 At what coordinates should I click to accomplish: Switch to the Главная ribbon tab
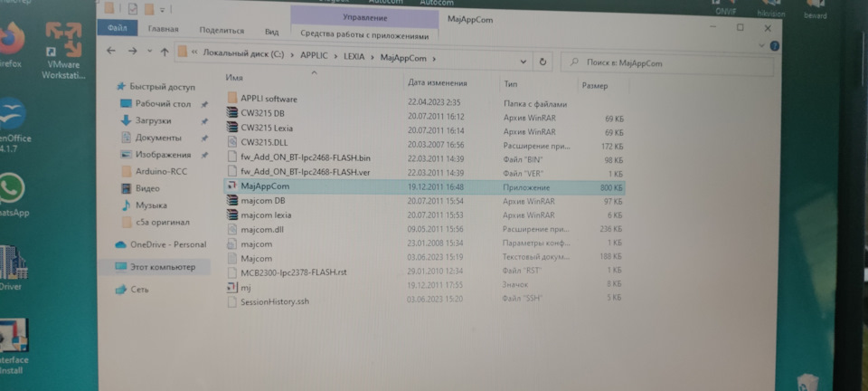point(163,29)
